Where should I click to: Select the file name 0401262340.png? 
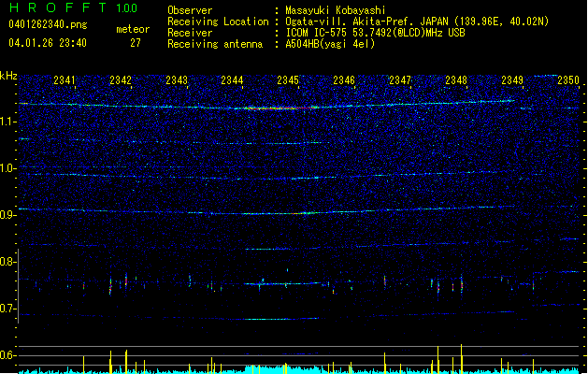pos(48,24)
